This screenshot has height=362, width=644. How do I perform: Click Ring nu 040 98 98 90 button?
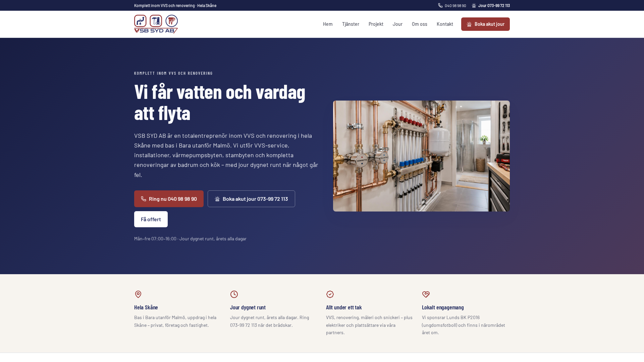coord(169,199)
